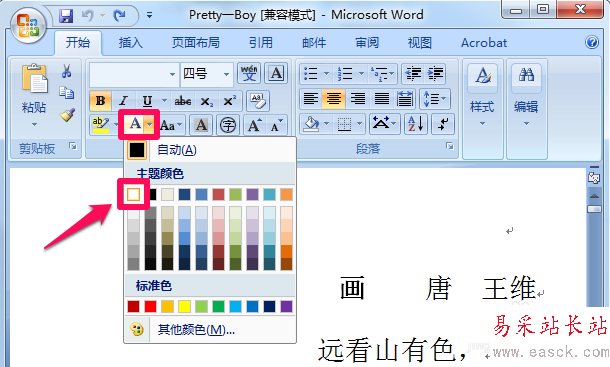
Task: Click the vertical scrollbar up arrow
Action: [x=594, y=195]
